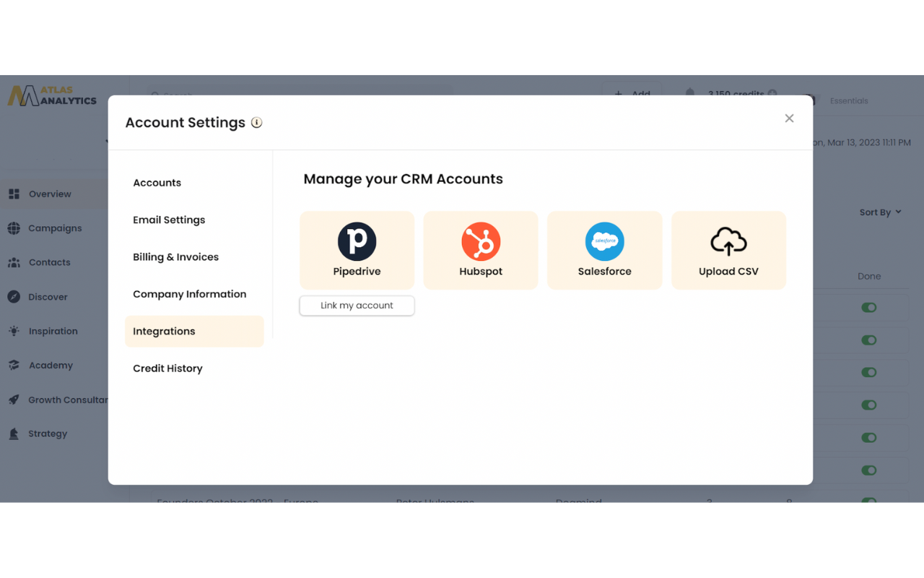Image resolution: width=924 pixels, height=578 pixels.
Task: Click the Inspiration lightbulb icon in sidebar
Action: click(x=14, y=331)
